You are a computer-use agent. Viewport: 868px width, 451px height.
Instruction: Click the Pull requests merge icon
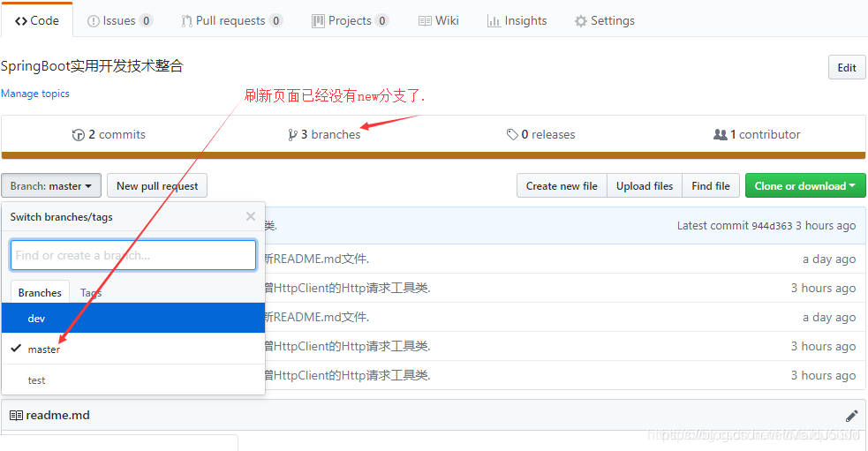click(x=186, y=21)
